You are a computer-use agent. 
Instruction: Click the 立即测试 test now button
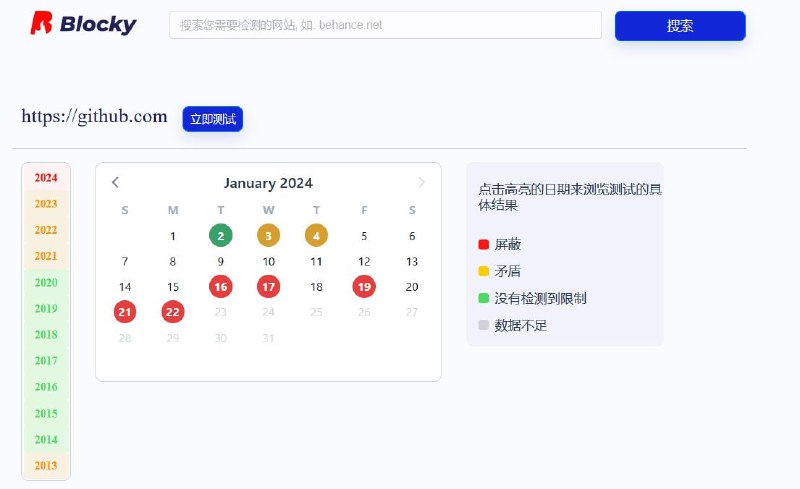[x=213, y=119]
